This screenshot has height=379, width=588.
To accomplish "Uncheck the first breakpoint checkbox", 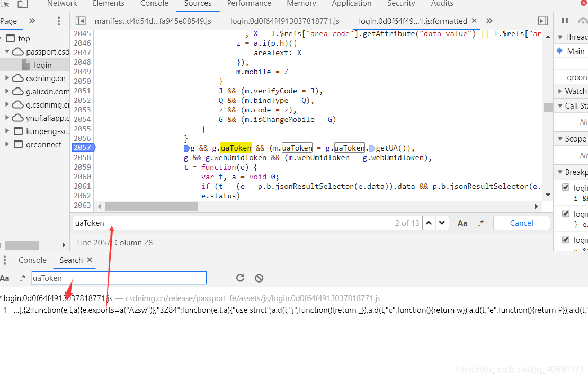I will click(566, 188).
